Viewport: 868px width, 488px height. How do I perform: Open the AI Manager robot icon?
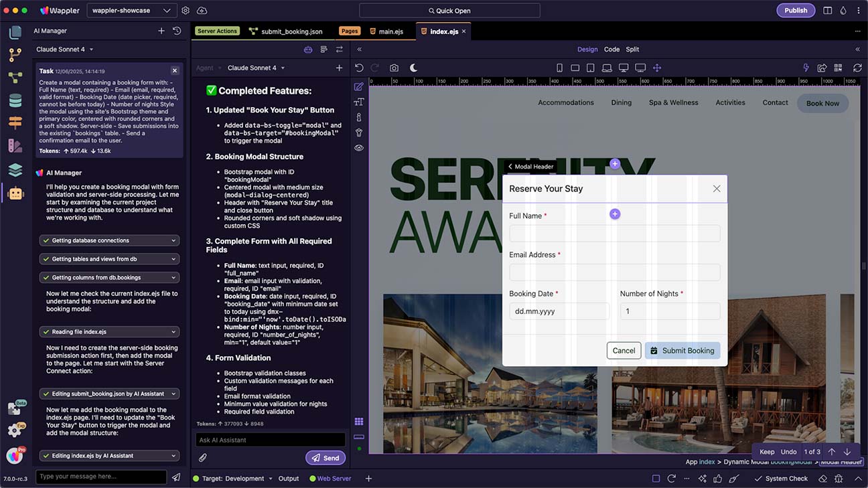click(15, 193)
